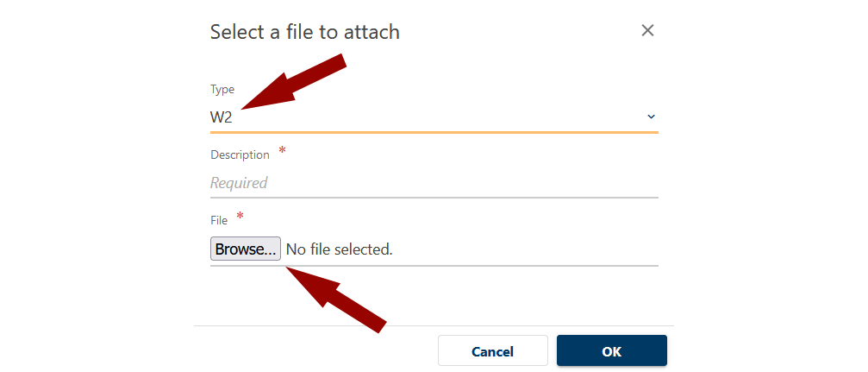Expand the Type dropdown chevron
Image resolution: width=868 pixels, height=372 pixels.
click(x=651, y=117)
